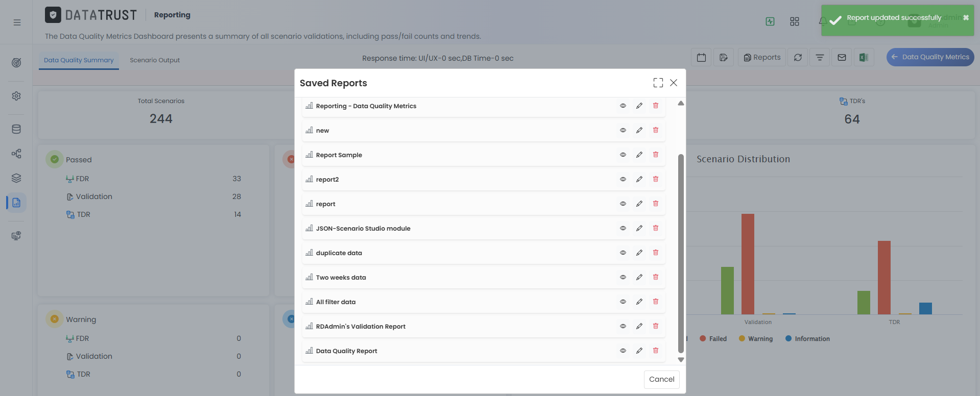Screen dimensions: 980x396
Task: Click the scroll-down arrow in Saved Reports
Action: (x=681, y=360)
